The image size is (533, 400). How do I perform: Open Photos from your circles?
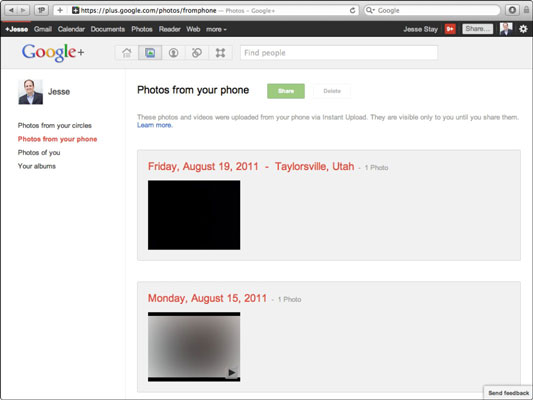(55, 125)
